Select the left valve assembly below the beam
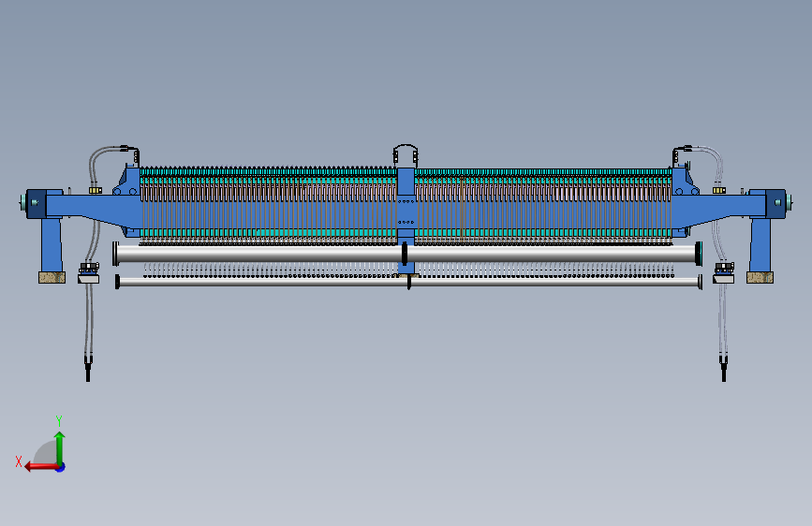 point(89,273)
